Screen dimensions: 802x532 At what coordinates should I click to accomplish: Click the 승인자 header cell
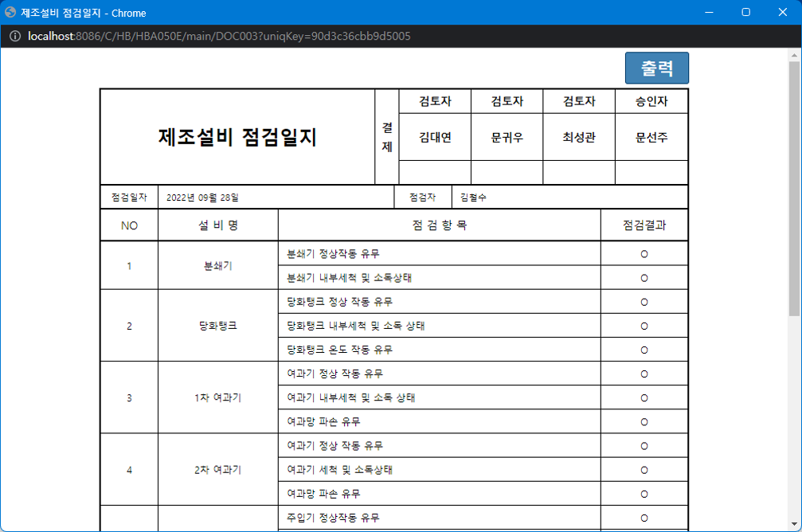[x=651, y=101]
